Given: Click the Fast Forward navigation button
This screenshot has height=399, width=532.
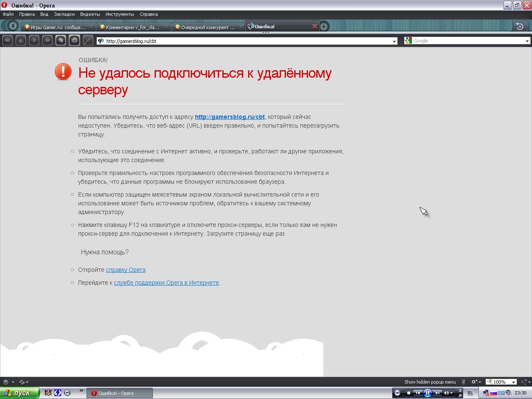Looking at the screenshot, I should pos(47,40).
